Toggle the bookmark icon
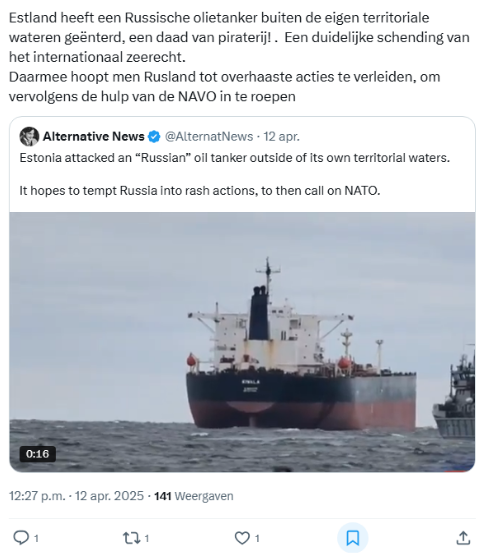The image size is (479, 560). (353, 538)
